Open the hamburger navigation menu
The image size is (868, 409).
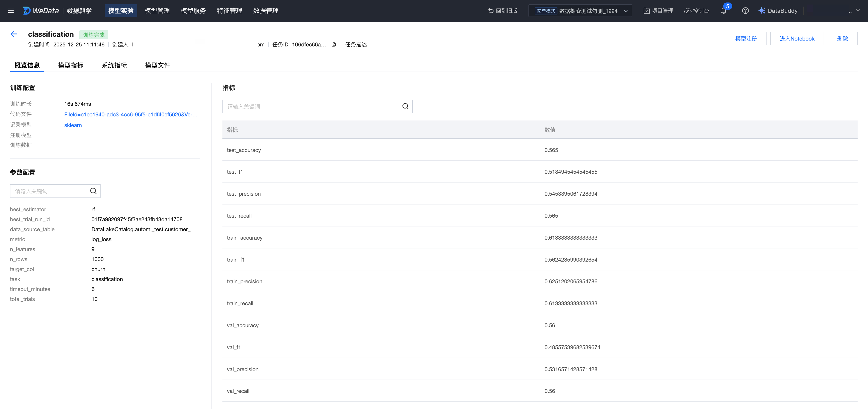coord(11,11)
